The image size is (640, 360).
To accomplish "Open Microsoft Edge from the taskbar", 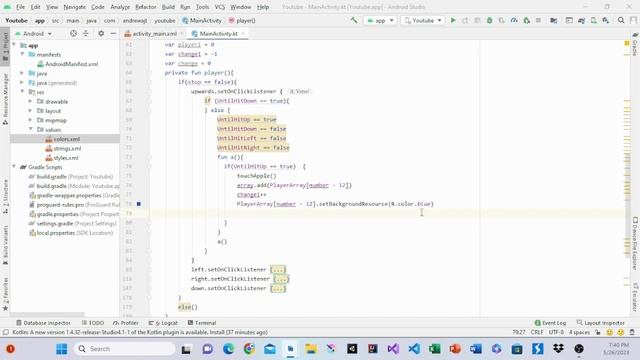I will click(x=229, y=349).
